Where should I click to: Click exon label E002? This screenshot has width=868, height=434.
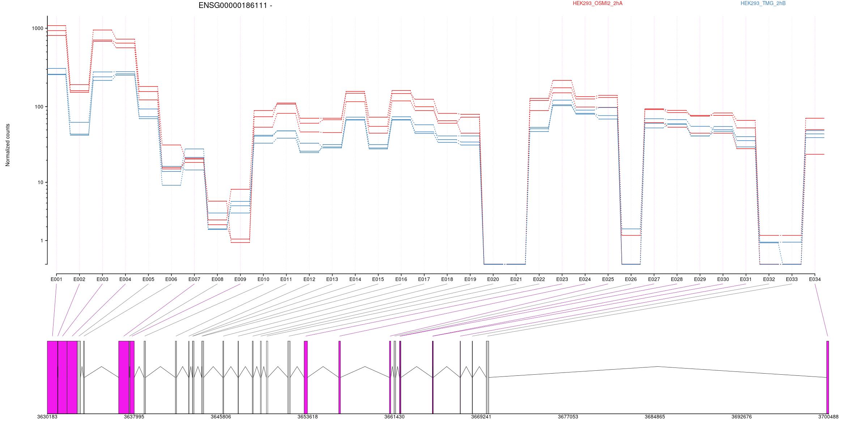coord(79,279)
